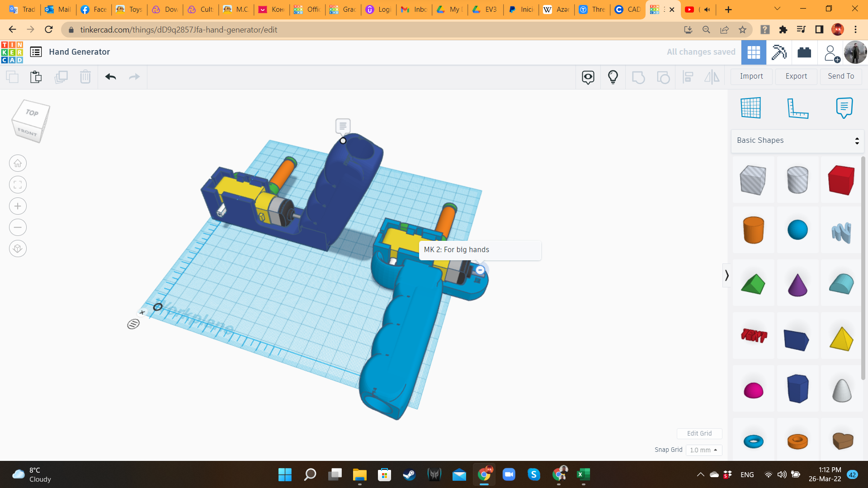Toggle perspective/orthographic view cube button
868x488 pixels.
[x=18, y=249]
